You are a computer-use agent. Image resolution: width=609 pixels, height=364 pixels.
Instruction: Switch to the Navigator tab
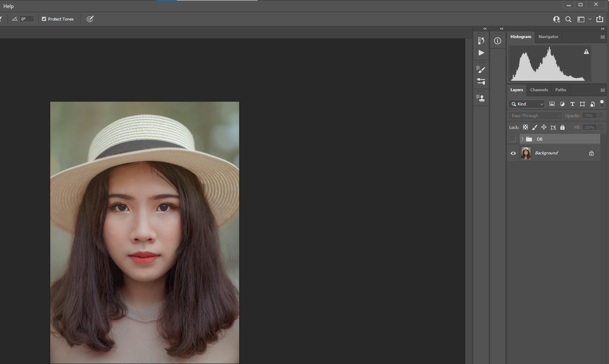[548, 37]
